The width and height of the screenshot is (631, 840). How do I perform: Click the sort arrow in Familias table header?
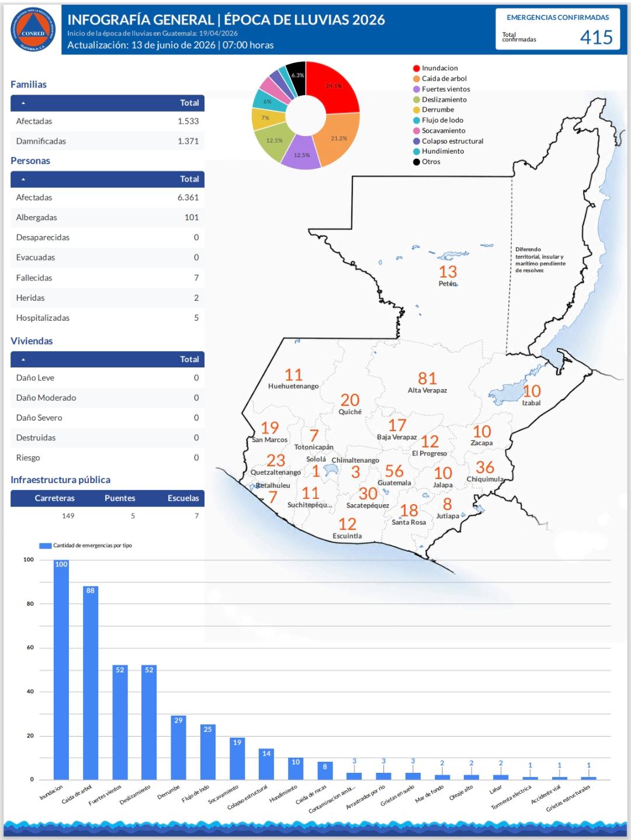click(23, 103)
